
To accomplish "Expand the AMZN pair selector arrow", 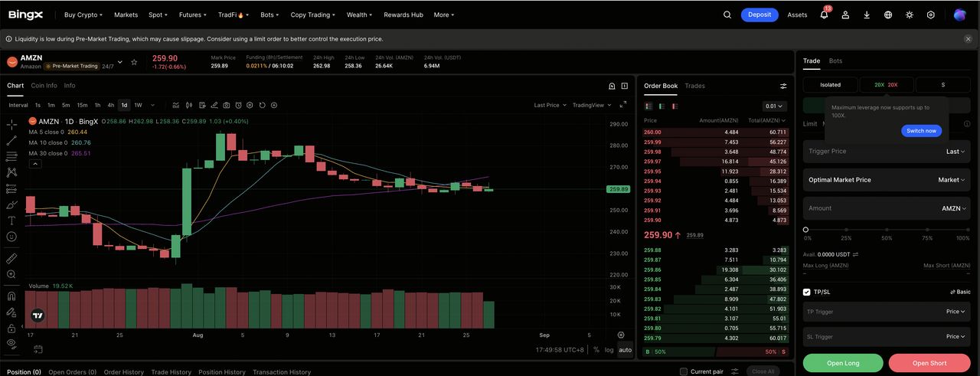I will [x=119, y=62].
